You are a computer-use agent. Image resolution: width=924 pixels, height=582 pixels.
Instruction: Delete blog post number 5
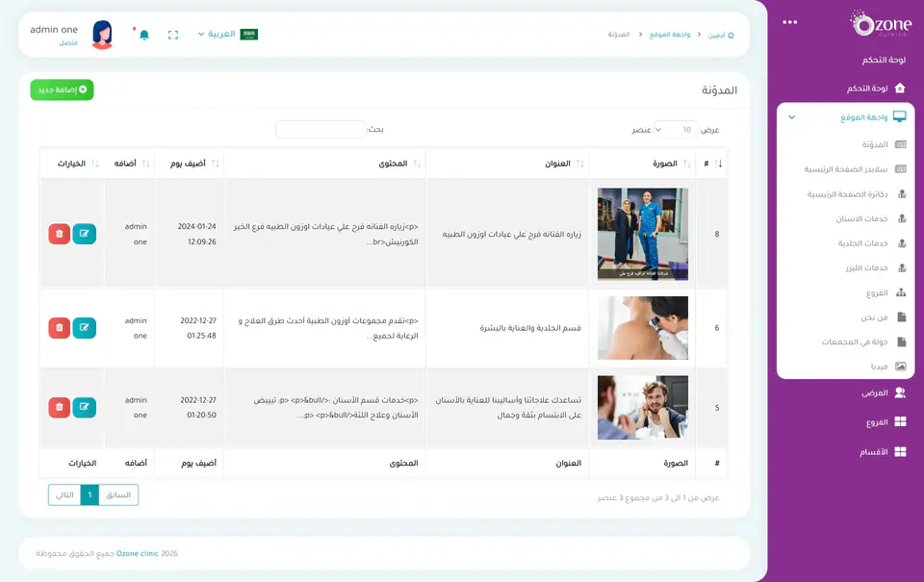click(60, 407)
